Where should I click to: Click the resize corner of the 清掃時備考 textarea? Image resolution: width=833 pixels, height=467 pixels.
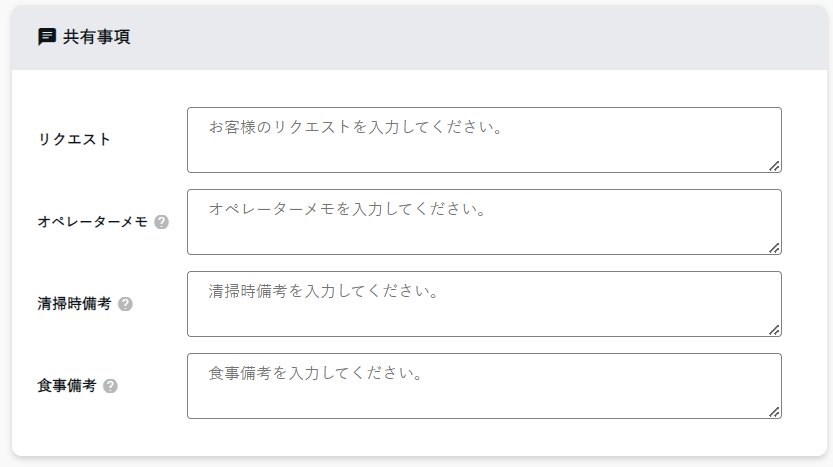click(x=774, y=330)
